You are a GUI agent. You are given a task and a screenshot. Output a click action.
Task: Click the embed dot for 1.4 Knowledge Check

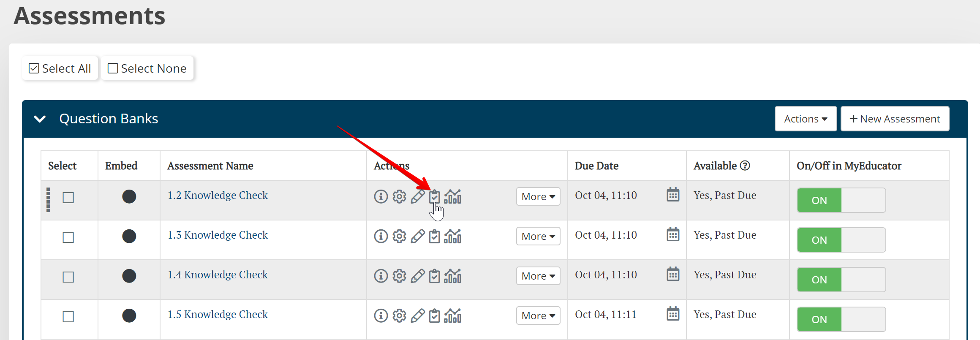pyautogui.click(x=129, y=276)
